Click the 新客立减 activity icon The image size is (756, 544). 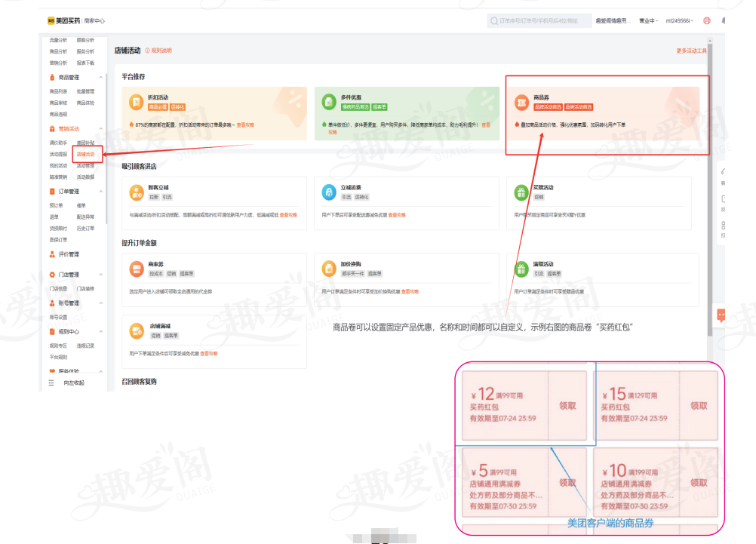pyautogui.click(x=137, y=192)
